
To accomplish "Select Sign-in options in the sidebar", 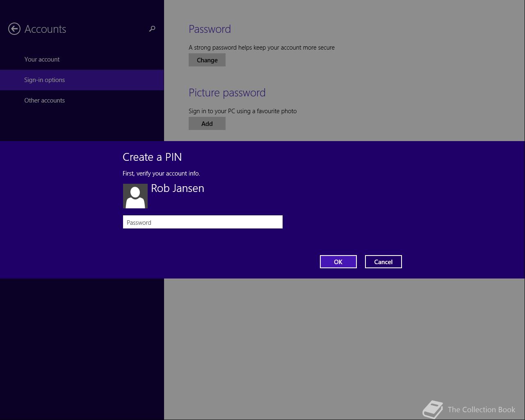I will [82, 80].
